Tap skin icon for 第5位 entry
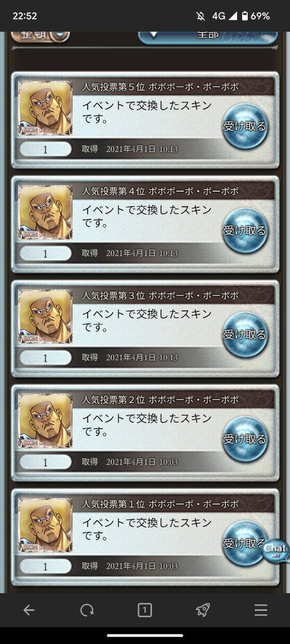290x644 pixels. [45, 108]
